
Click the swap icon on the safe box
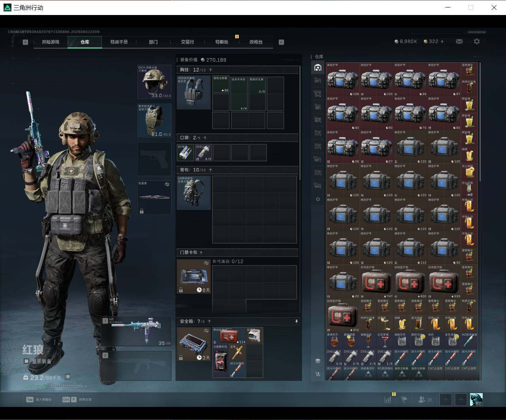(206, 331)
